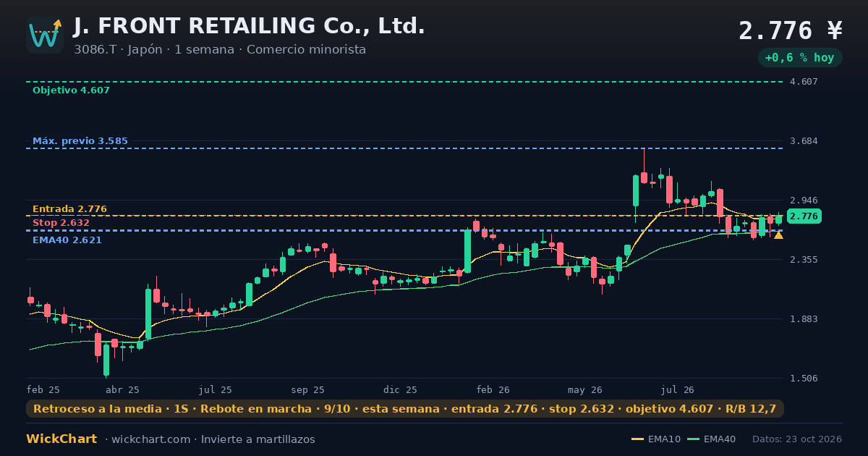Click the orange triangle marker near the last candle
This screenshot has height=456, width=868.
tap(778, 235)
